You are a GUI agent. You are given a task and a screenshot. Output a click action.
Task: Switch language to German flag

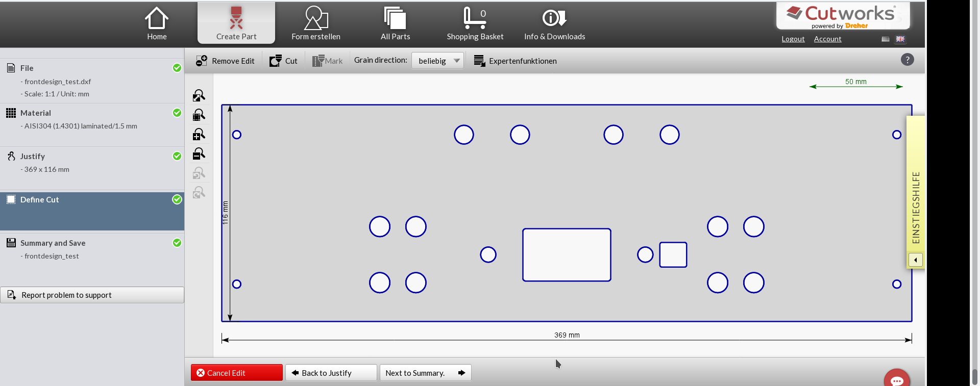pyautogui.click(x=886, y=39)
